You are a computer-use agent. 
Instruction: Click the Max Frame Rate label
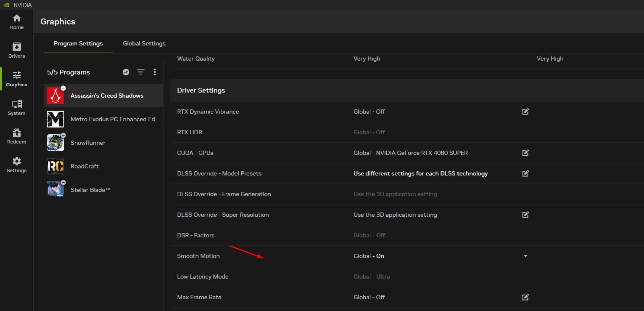click(x=199, y=297)
